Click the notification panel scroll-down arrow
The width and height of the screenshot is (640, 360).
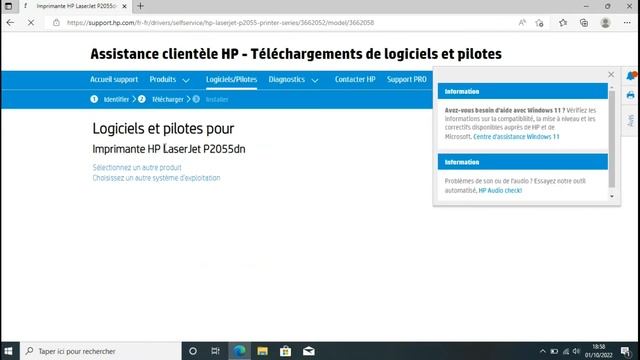click(611, 196)
